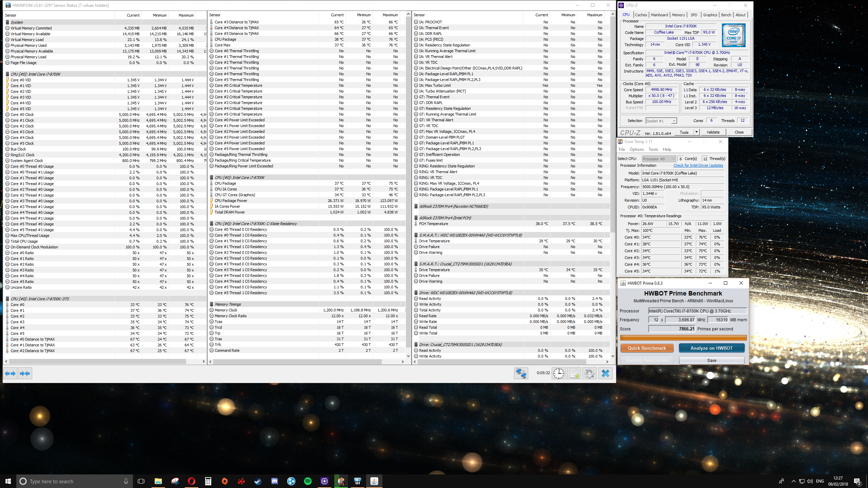Click HWiNFO collapse panels arrows button
Screen dimensions: 868x488
coord(25,373)
